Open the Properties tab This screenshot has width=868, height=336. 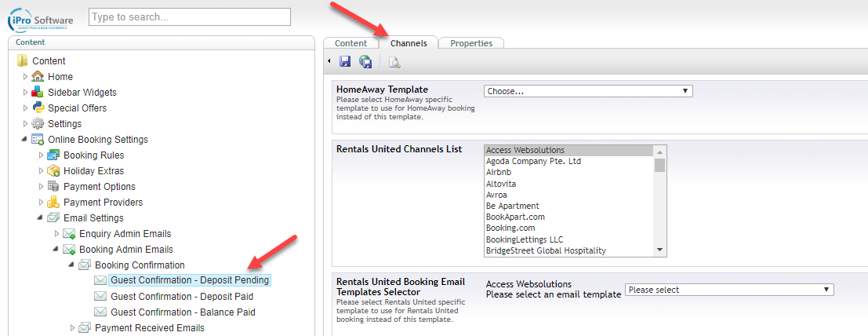[471, 43]
